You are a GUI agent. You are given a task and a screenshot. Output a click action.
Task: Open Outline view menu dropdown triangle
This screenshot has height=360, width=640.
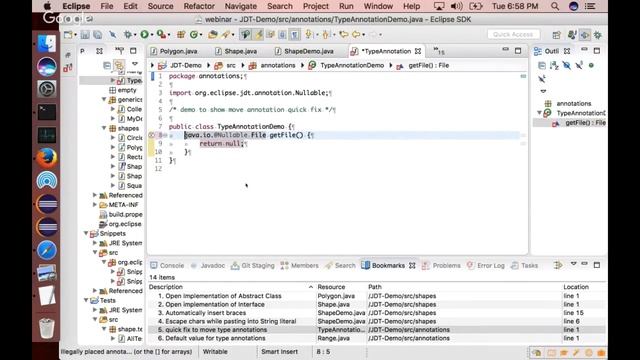[x=543, y=91]
